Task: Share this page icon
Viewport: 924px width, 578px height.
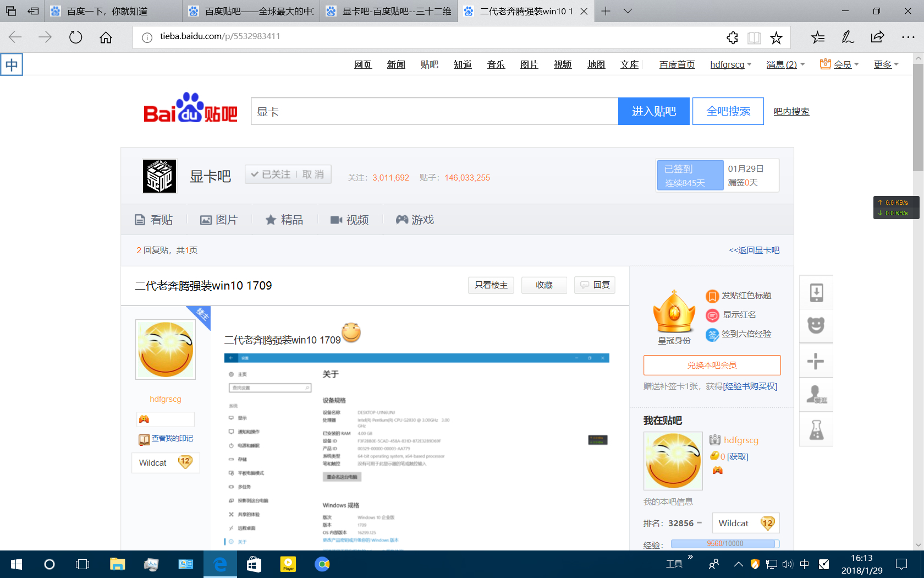Action: pyautogui.click(x=877, y=37)
